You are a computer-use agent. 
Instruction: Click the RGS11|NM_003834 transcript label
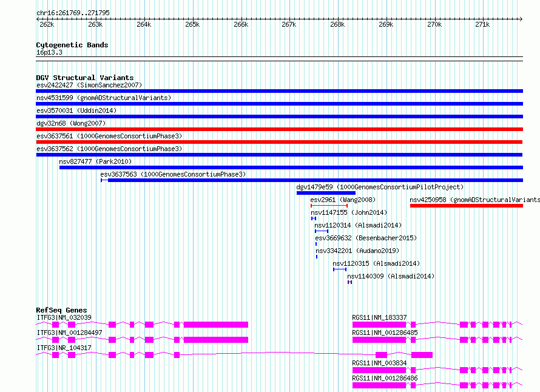point(379,363)
